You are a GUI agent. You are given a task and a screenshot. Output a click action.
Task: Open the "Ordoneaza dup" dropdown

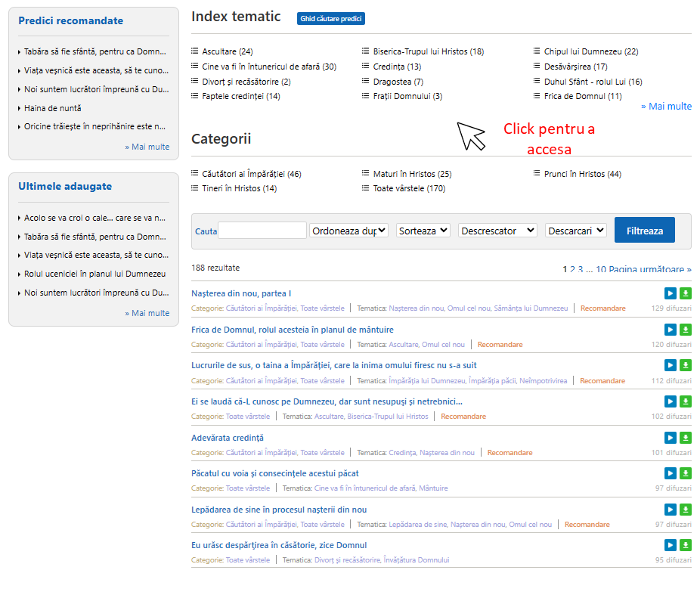point(348,230)
